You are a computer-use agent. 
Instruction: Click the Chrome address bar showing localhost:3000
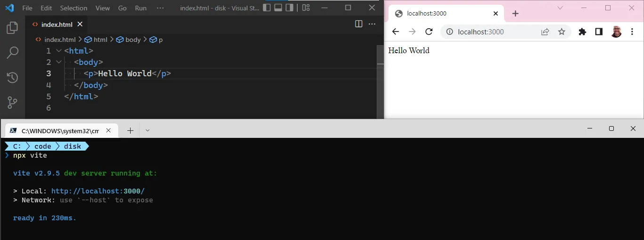(490, 32)
